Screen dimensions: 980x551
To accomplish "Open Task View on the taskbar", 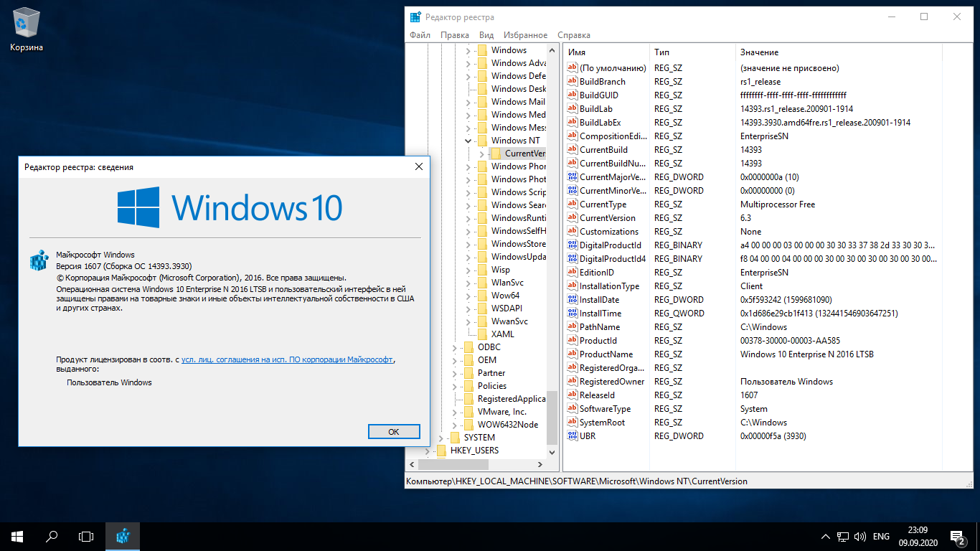I will coord(86,536).
